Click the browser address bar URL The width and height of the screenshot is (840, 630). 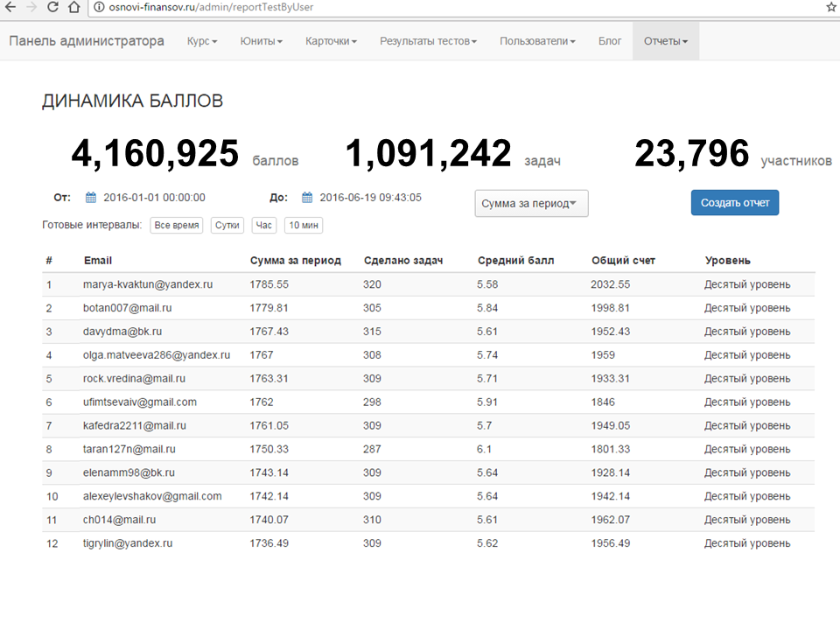pyautogui.click(x=211, y=7)
